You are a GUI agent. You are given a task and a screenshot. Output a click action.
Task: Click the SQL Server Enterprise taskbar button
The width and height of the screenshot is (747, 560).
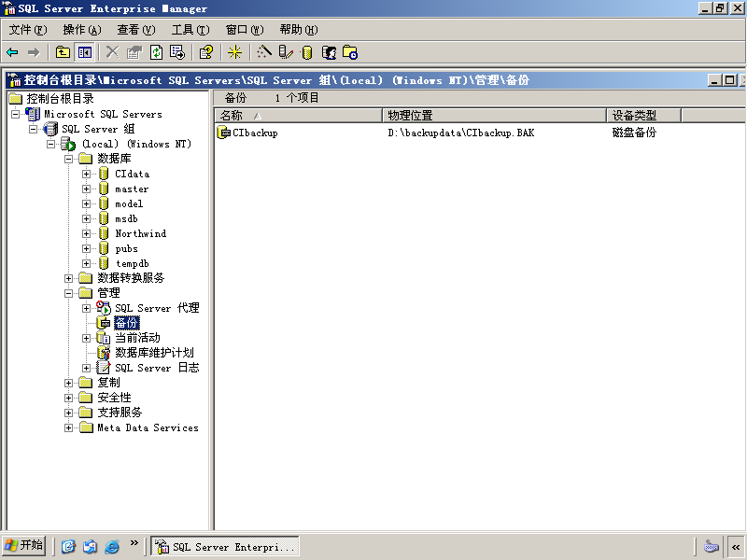(x=225, y=546)
